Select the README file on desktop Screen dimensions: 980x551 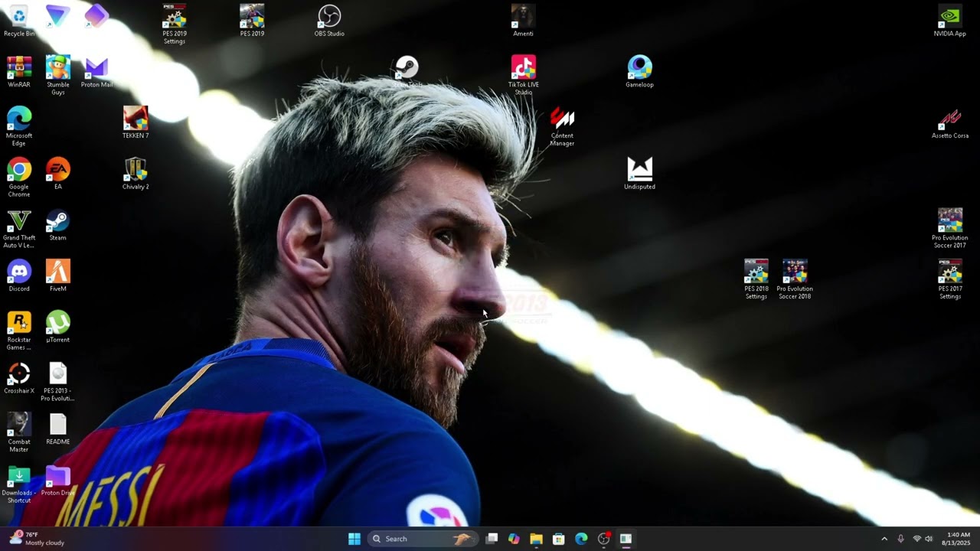click(x=57, y=429)
